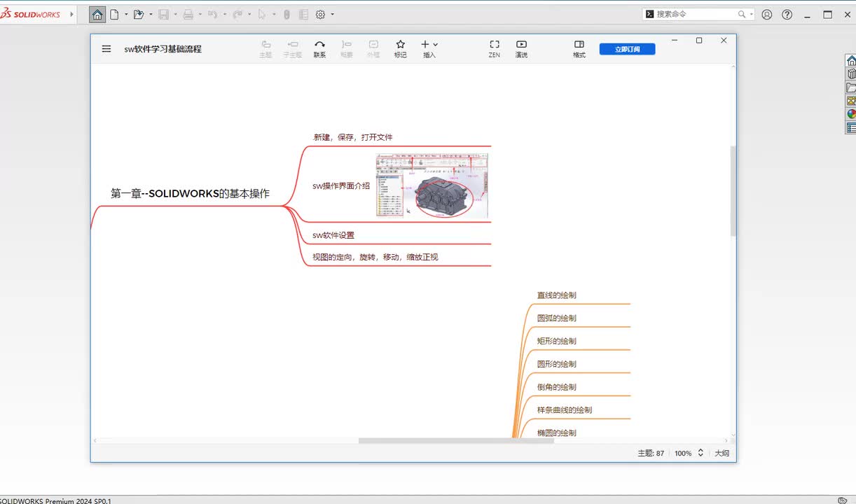Viewport: 856px width, 504px height.
Task: Select the sw软件设置 node
Action: pos(333,235)
